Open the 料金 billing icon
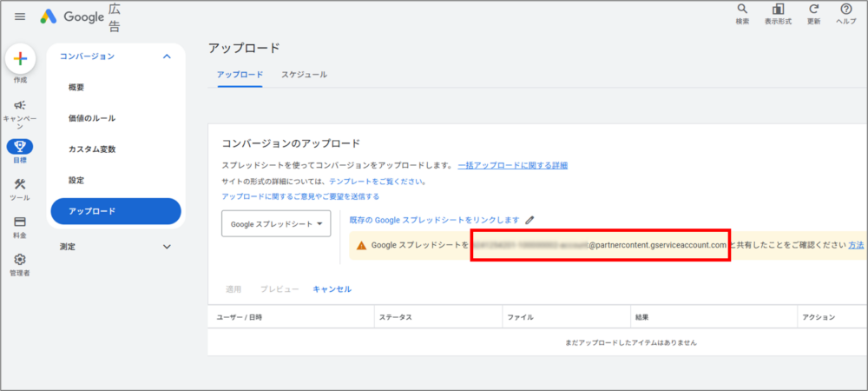The height and width of the screenshot is (391, 868). click(x=20, y=222)
